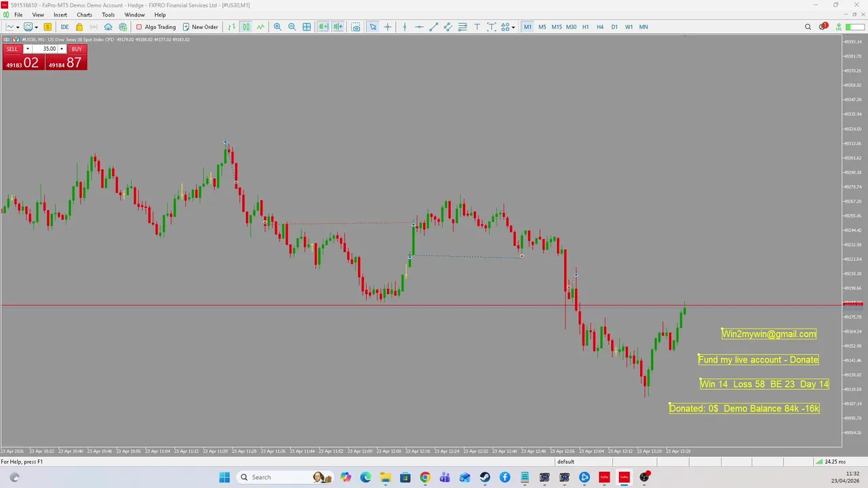868x488 pixels.
Task: Open the Windows Start menu
Action: pyautogui.click(x=224, y=477)
